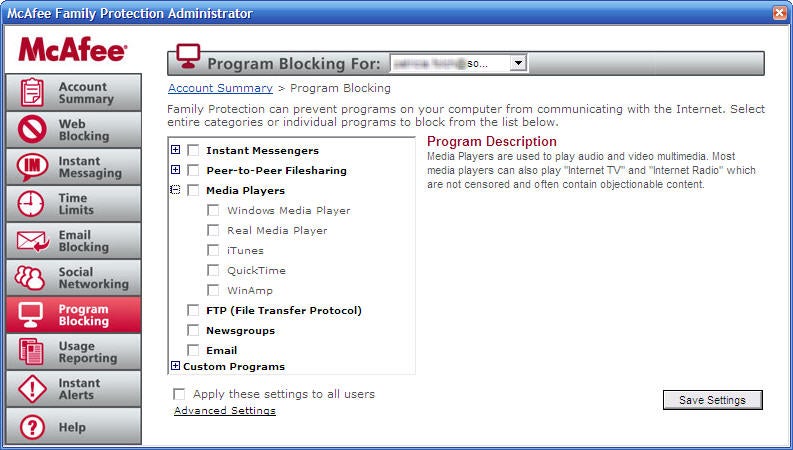Viewport: 793px width, 450px height.
Task: Expand the Peer-to-Peer Filesharing tree node
Action: [x=175, y=169]
